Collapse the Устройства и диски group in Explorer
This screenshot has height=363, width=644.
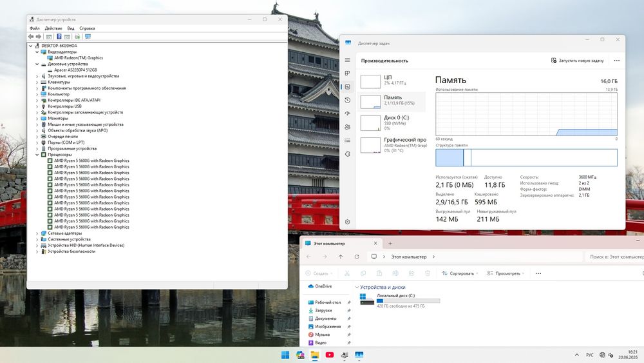[357, 288]
